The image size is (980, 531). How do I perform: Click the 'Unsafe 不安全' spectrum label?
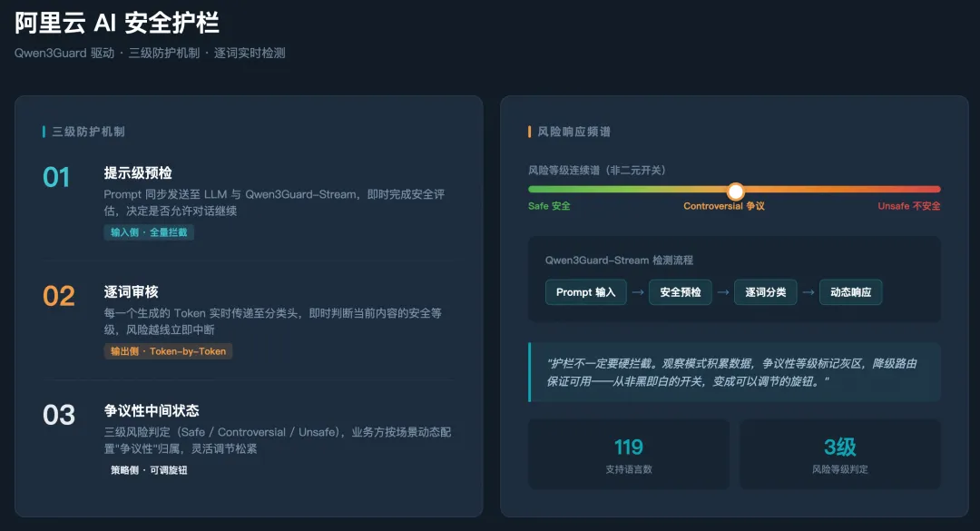[x=908, y=206]
